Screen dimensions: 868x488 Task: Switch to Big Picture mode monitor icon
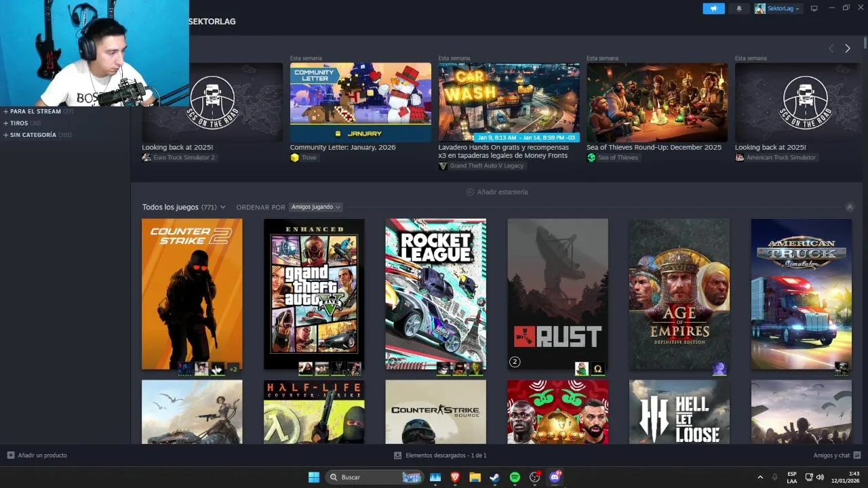tap(814, 8)
